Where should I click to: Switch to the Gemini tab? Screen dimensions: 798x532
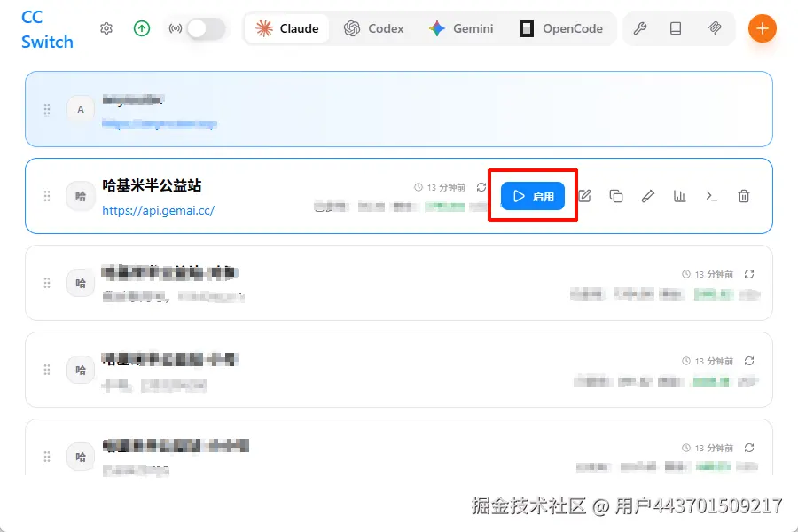(461, 28)
